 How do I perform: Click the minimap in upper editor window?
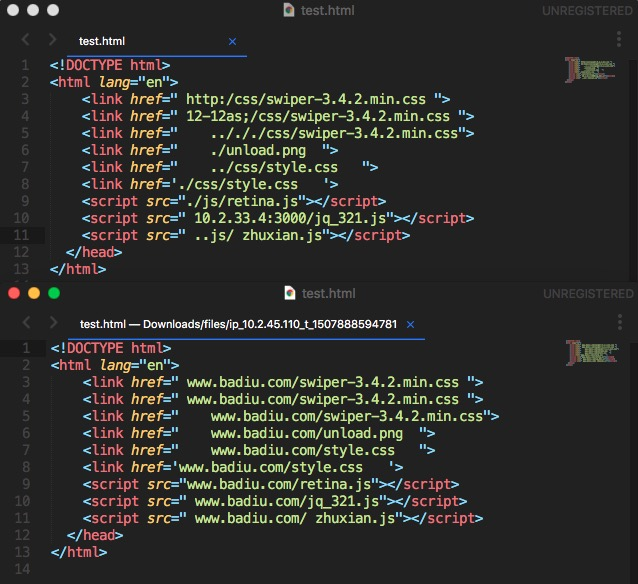[590, 70]
